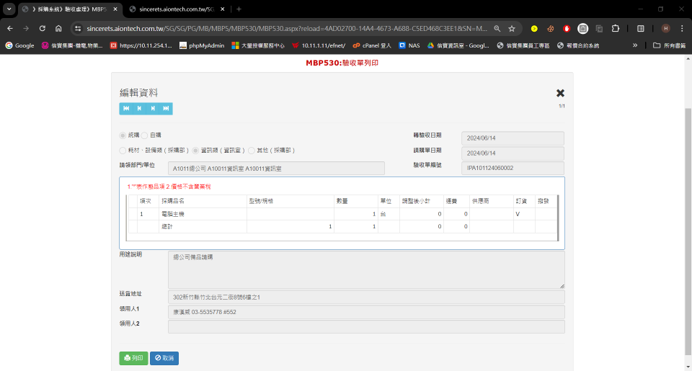Open the Google bookmark
Screen dimensions: 692x371
pos(19,45)
